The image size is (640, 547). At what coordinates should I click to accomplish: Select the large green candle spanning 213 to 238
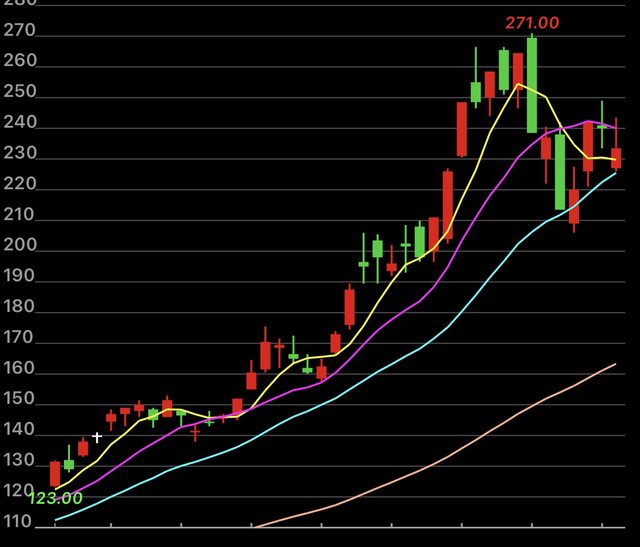tap(560, 171)
